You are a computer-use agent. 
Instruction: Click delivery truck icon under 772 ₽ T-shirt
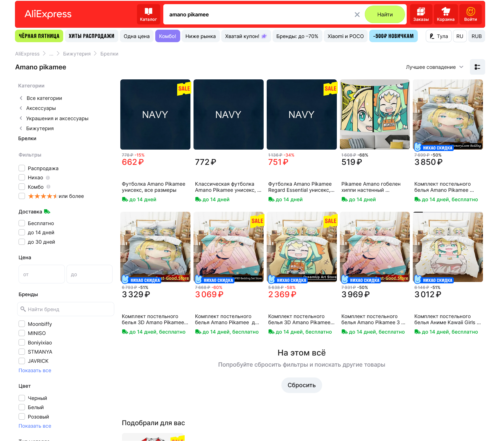tap(198, 199)
